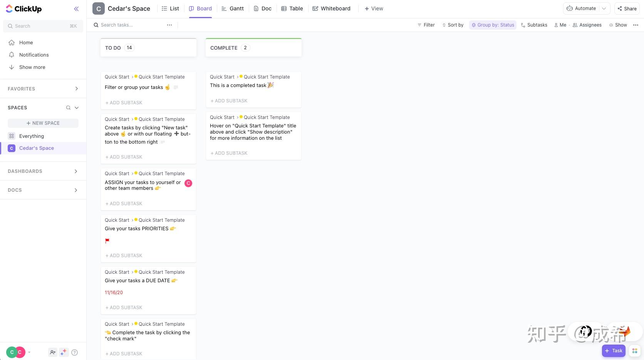Expand the Dashboards section
The image size is (644, 360).
[76, 171]
